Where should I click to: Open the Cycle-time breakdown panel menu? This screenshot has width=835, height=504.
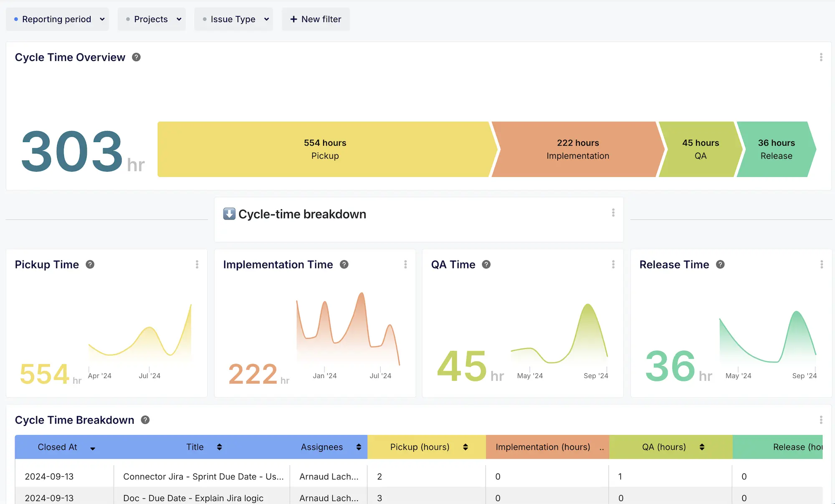(613, 213)
